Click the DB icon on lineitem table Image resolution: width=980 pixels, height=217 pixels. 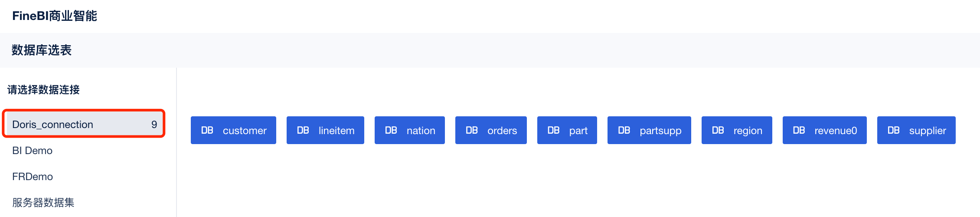pyautogui.click(x=303, y=130)
